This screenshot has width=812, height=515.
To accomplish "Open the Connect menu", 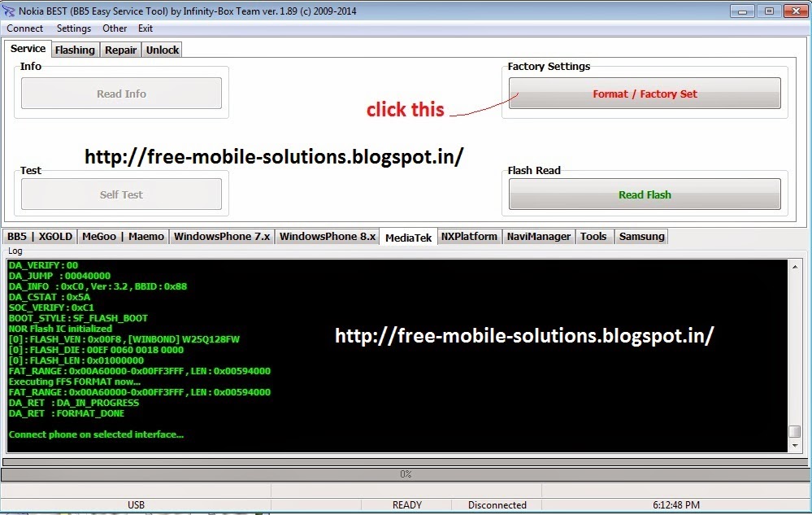I will [25, 28].
